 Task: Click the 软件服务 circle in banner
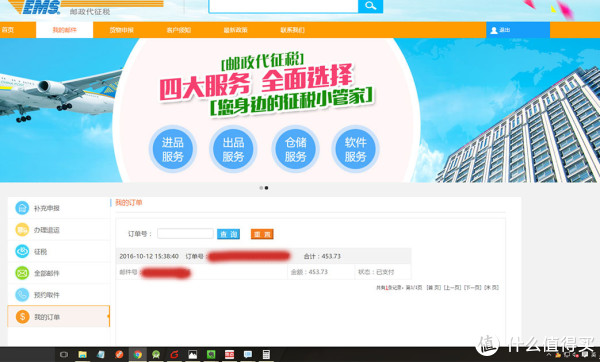point(355,149)
